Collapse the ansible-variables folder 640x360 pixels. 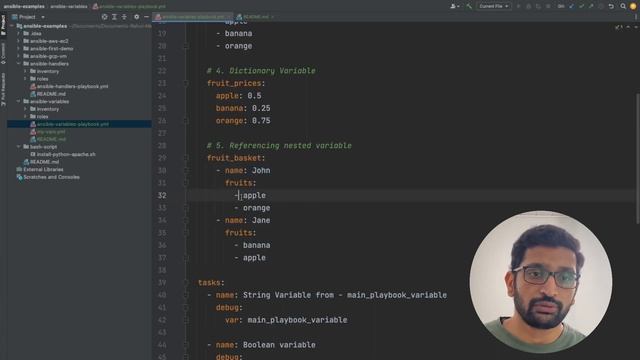tap(18, 101)
